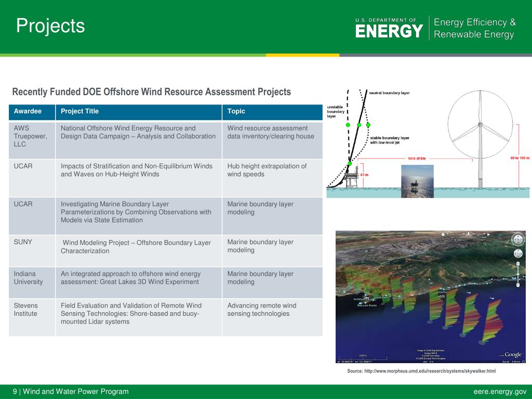Image resolution: width=532 pixels, height=399 pixels.
Task: Click the '90 to 100 m' height label
Action: [520, 158]
